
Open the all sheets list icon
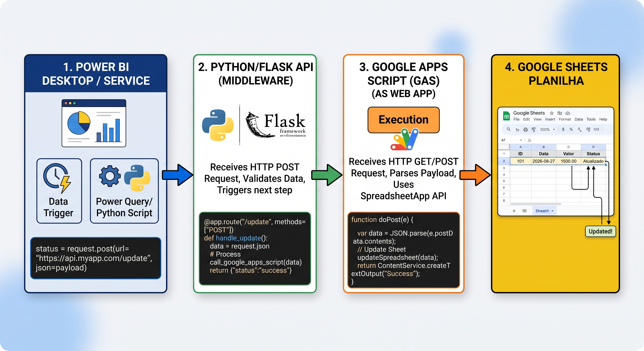[524, 211]
